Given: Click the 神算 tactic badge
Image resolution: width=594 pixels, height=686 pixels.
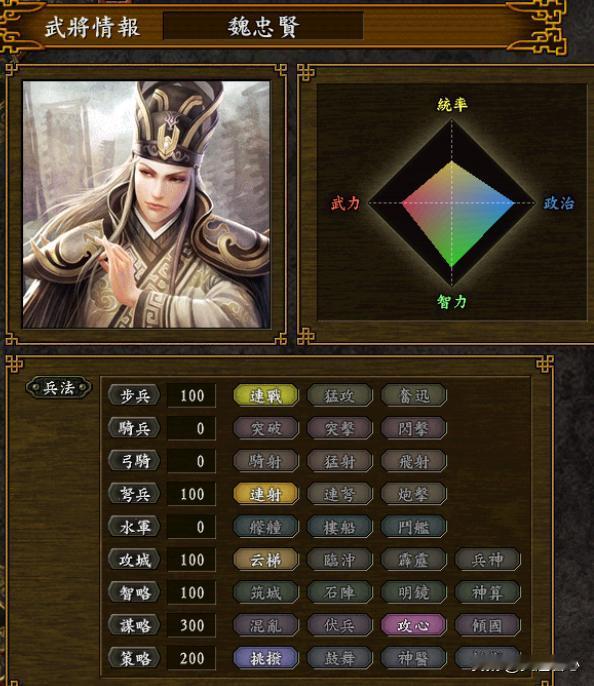Looking at the screenshot, I should (x=488, y=592).
